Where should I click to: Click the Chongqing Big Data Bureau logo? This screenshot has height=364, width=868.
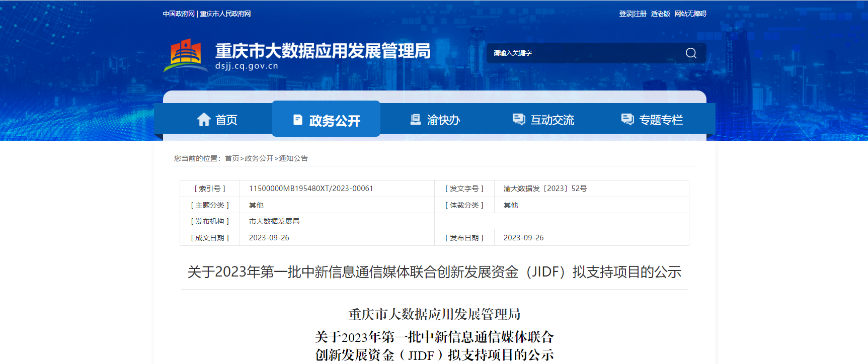(x=186, y=55)
